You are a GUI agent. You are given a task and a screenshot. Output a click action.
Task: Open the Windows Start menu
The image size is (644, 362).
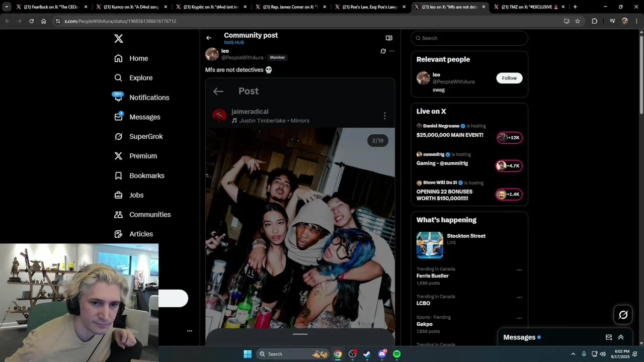click(x=248, y=354)
